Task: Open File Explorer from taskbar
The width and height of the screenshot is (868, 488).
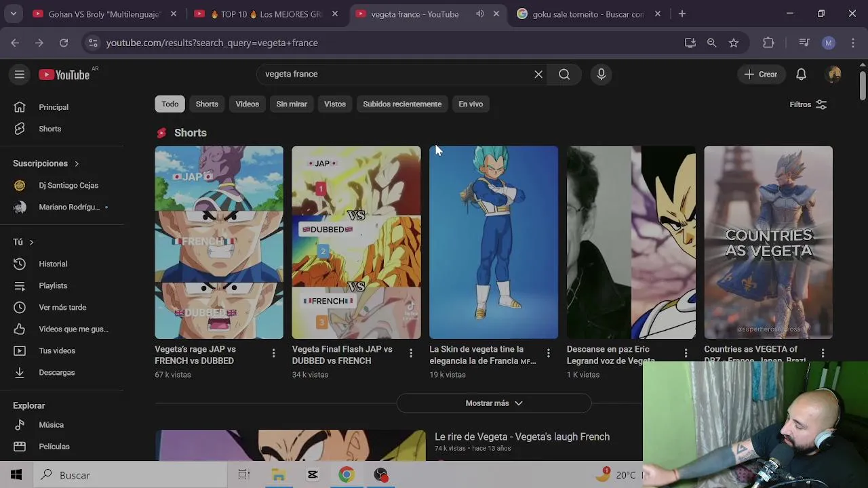Action: [279, 475]
